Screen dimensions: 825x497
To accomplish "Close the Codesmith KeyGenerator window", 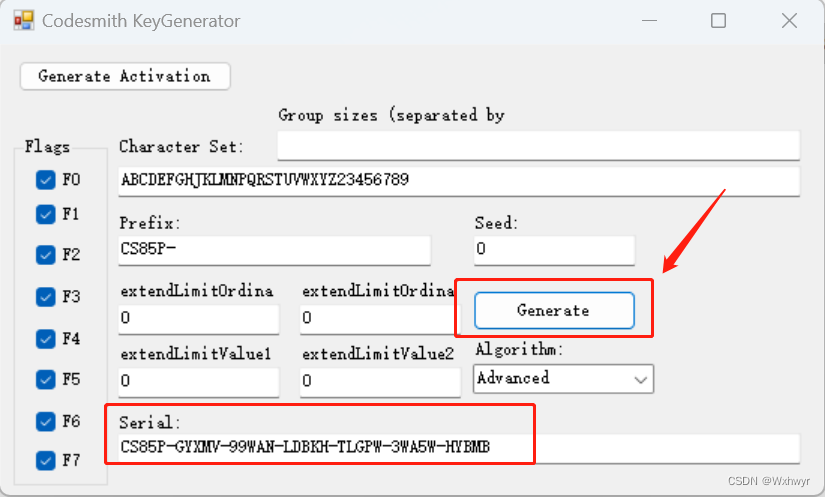I will pos(789,21).
